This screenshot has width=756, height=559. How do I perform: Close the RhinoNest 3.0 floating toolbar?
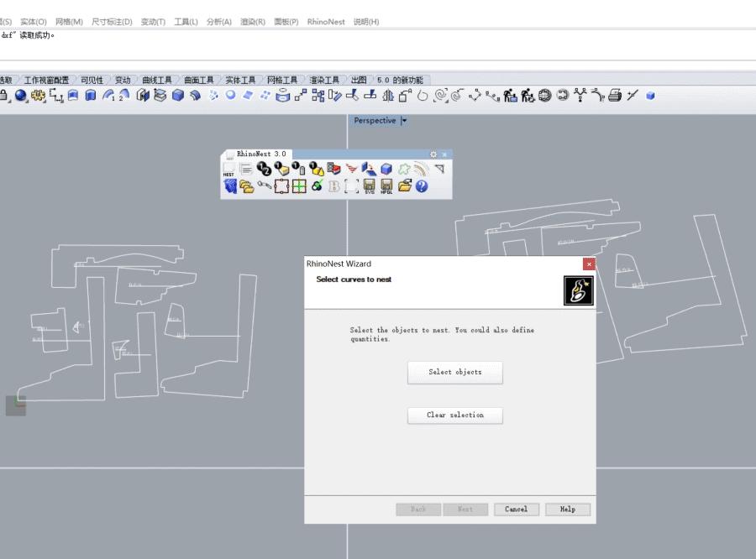[x=444, y=154]
